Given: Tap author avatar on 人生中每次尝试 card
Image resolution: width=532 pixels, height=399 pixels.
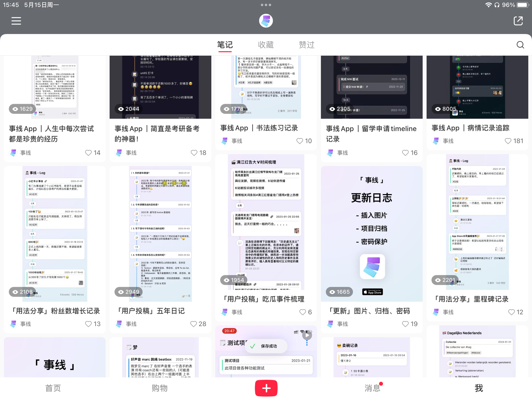Looking at the screenshot, I should [x=14, y=153].
